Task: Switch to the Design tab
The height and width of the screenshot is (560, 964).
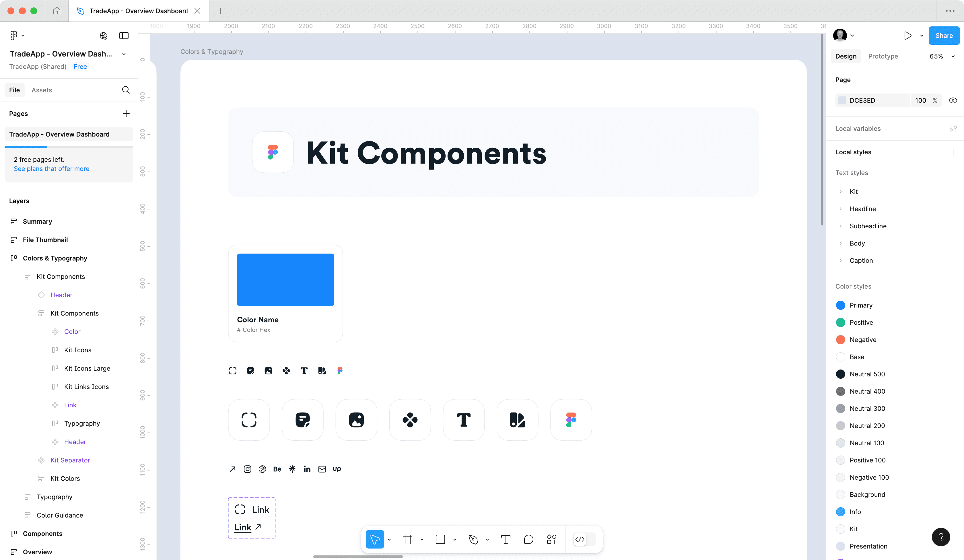Action: click(x=846, y=56)
